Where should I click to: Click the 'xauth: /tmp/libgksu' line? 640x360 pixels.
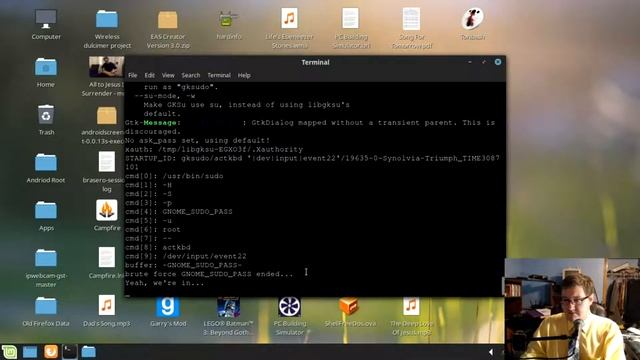(214, 149)
